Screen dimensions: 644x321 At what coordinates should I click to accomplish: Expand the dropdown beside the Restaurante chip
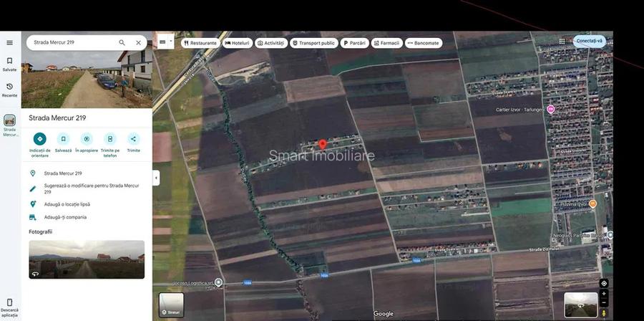[x=165, y=42]
